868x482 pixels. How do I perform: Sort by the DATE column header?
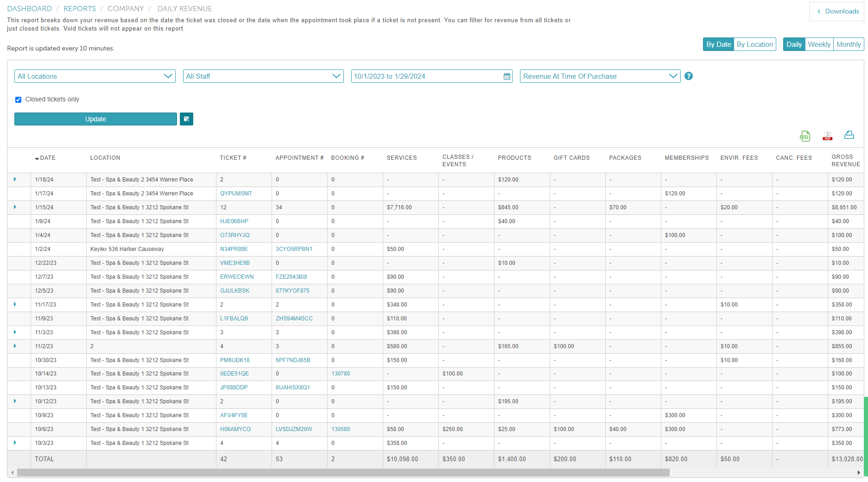[x=45, y=158]
